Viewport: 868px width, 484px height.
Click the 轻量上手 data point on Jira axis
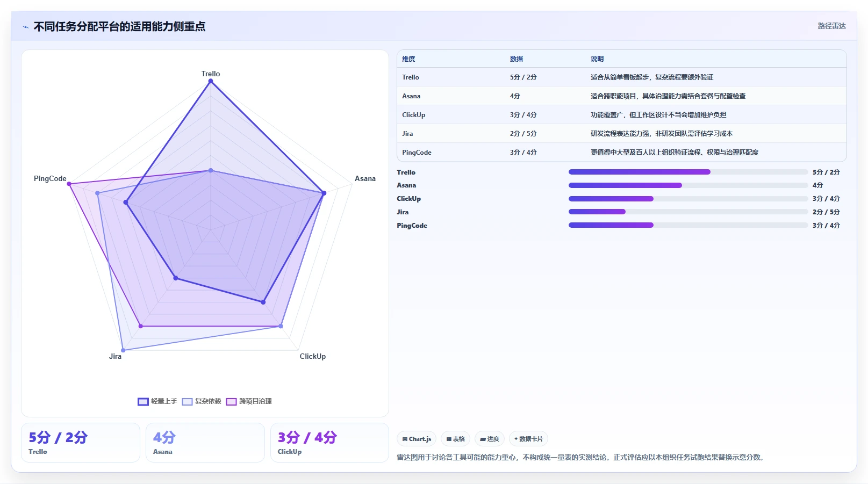[x=176, y=278]
